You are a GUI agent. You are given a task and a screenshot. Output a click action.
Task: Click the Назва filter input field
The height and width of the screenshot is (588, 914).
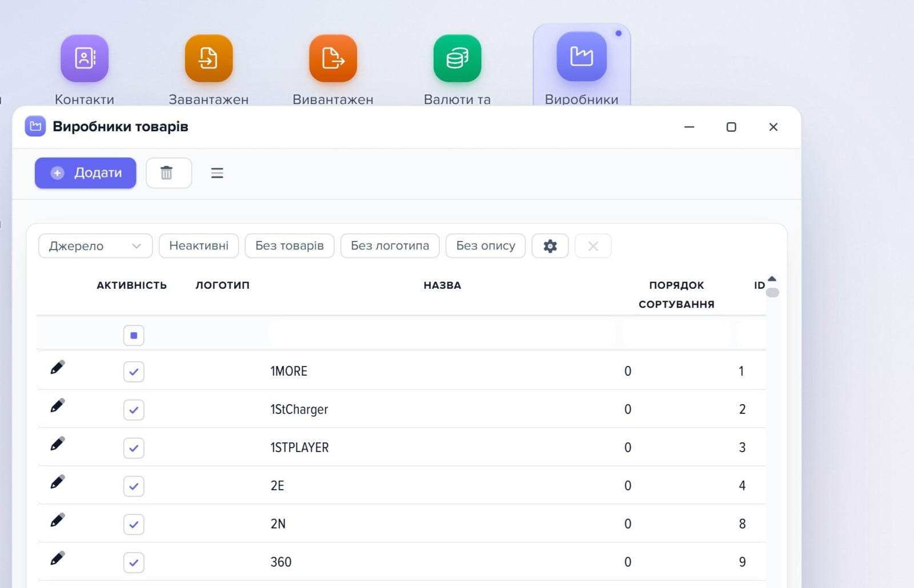click(442, 333)
